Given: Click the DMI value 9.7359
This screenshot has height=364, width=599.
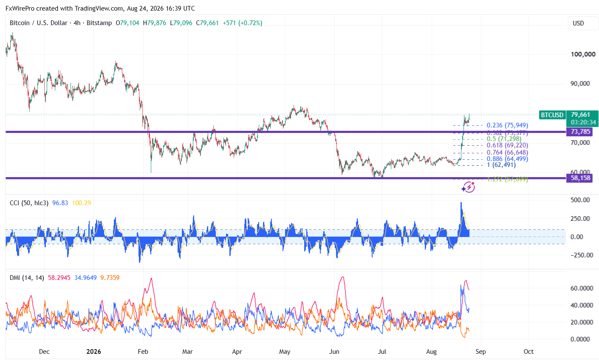Looking at the screenshot, I should [x=110, y=278].
